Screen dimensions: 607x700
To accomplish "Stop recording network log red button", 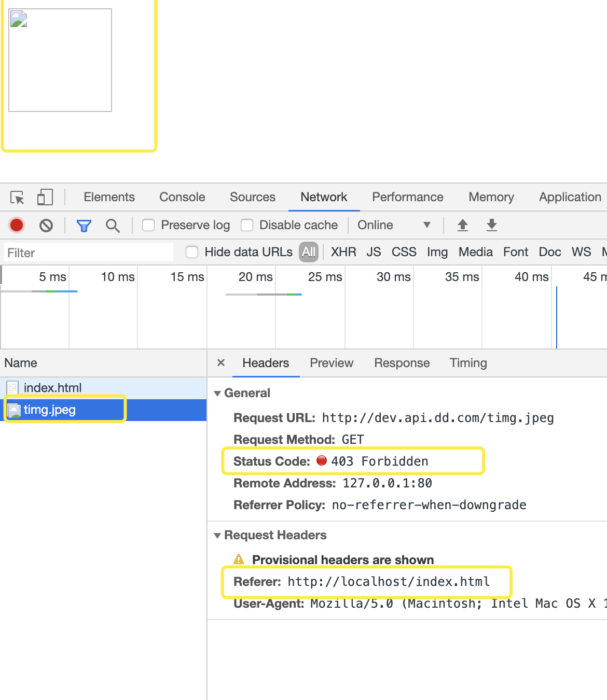I will [x=17, y=225].
